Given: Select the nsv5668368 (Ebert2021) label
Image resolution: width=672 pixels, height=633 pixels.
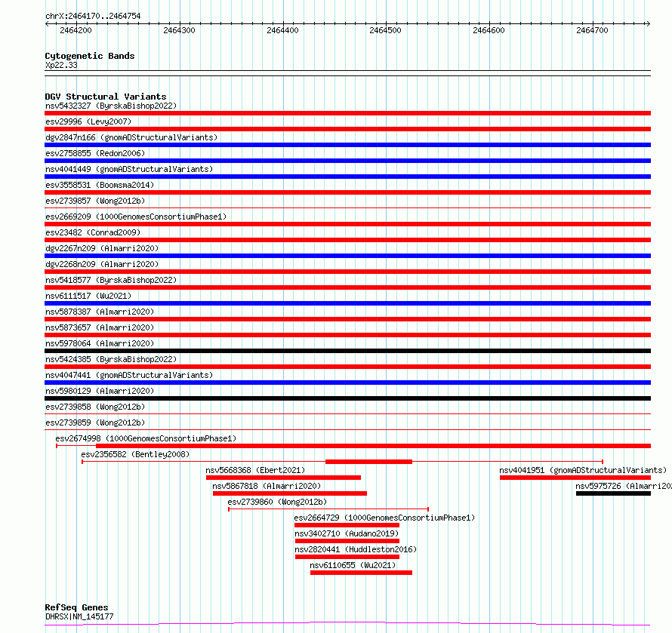Looking at the screenshot, I should (255, 470).
